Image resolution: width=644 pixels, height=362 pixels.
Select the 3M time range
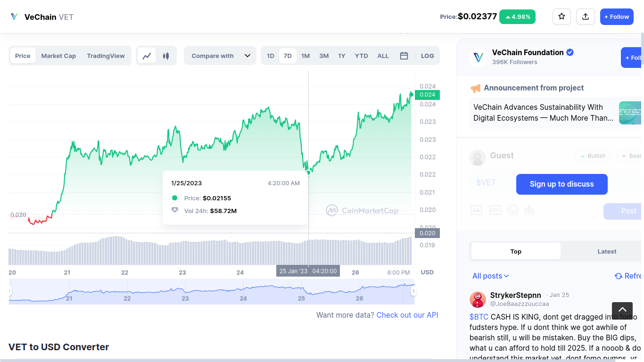pos(324,56)
